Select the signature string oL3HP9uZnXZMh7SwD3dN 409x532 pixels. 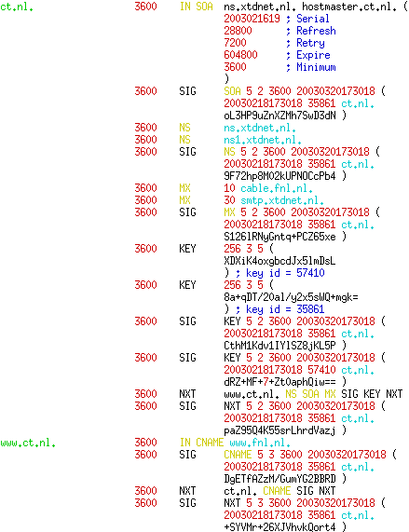coord(279,116)
